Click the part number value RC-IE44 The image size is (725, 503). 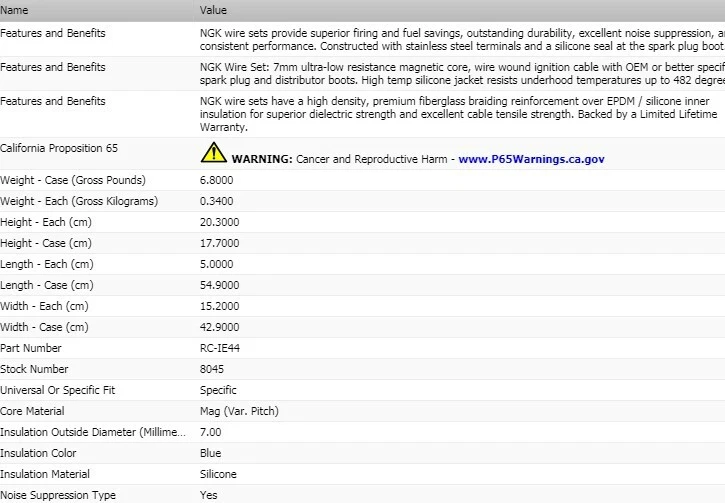(220, 348)
